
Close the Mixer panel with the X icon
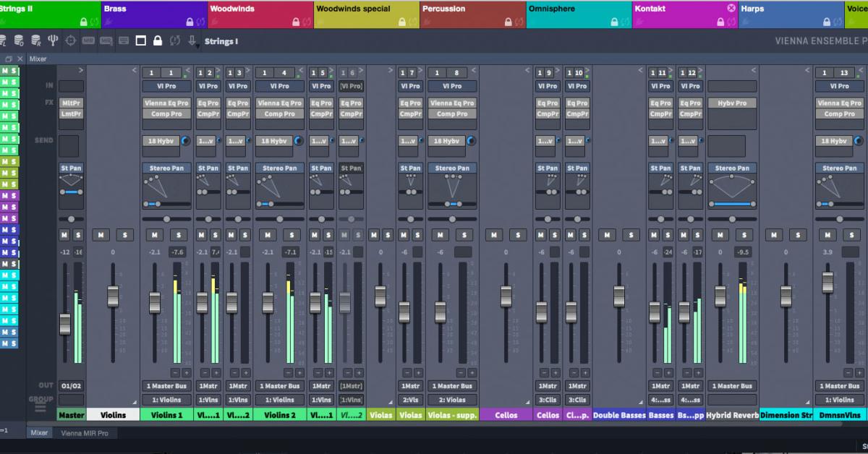point(20,59)
